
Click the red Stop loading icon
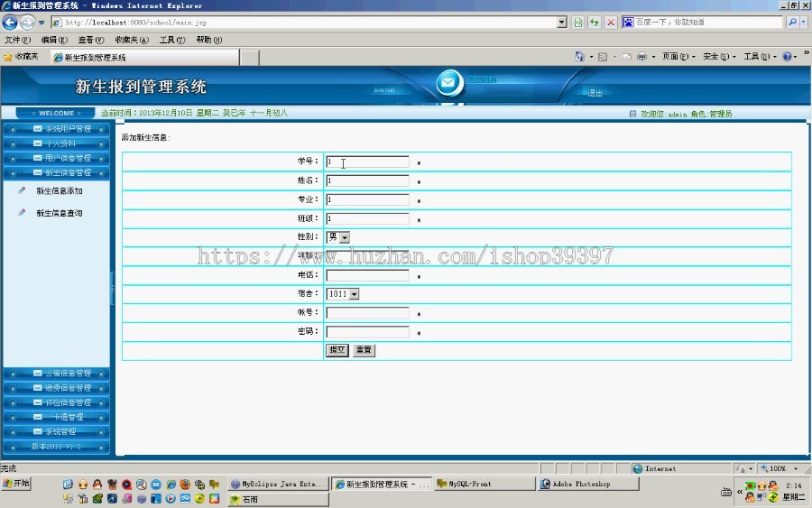click(611, 23)
